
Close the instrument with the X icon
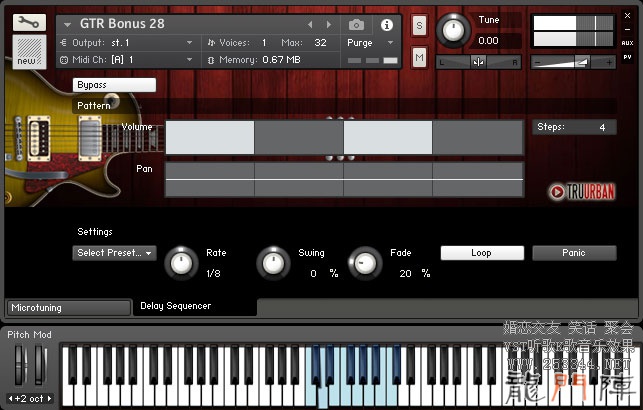[x=627, y=16]
